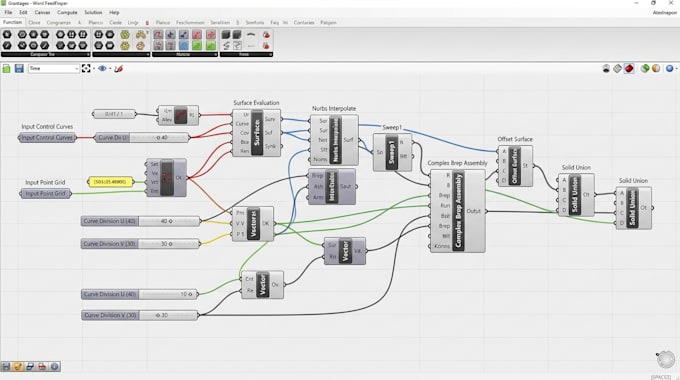Switch to the Clove ribbon tab
Viewport: 680px width, 380px height.
[34, 23]
